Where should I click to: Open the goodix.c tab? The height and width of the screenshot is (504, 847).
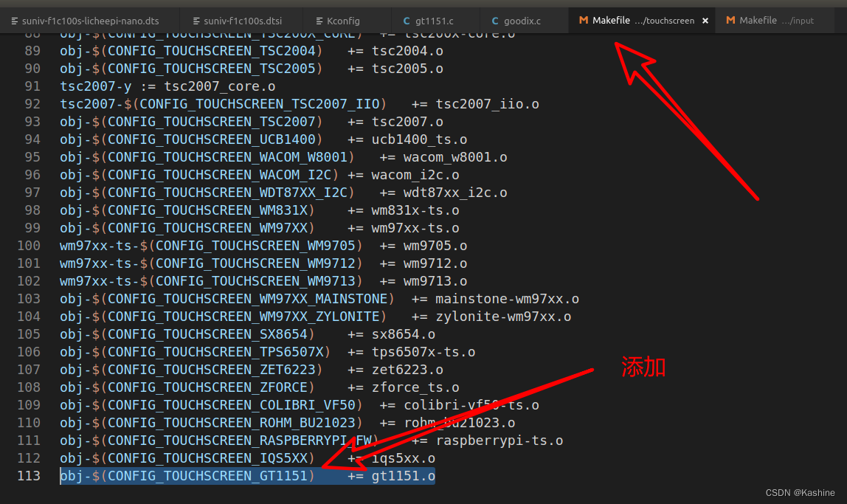click(x=522, y=21)
